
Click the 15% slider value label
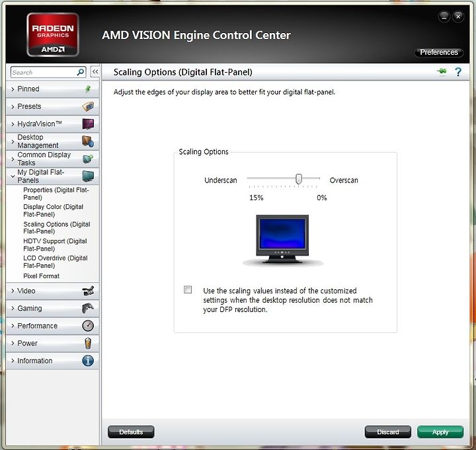click(x=257, y=198)
